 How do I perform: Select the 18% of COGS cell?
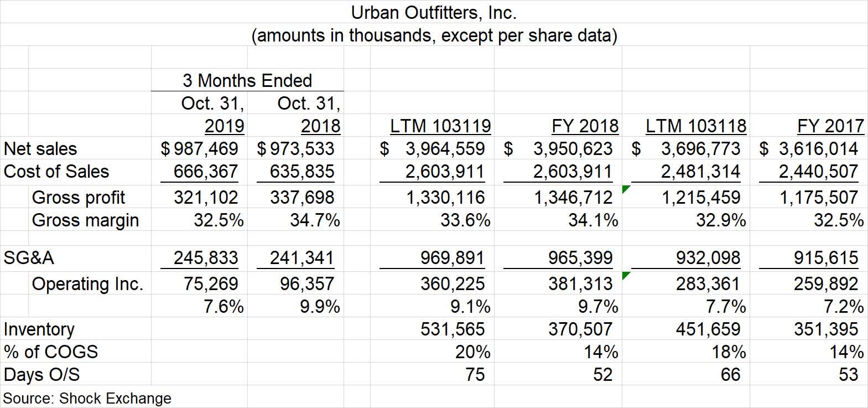point(729,352)
